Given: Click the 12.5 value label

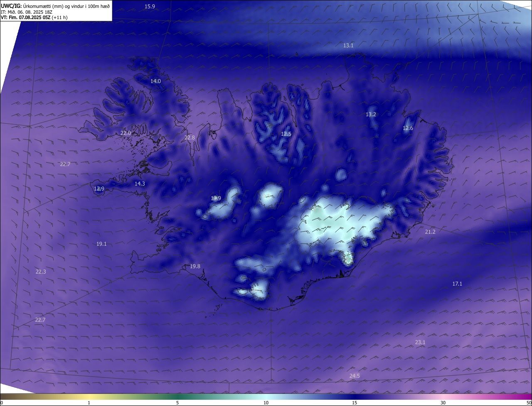Looking at the screenshot, I should point(286,134).
